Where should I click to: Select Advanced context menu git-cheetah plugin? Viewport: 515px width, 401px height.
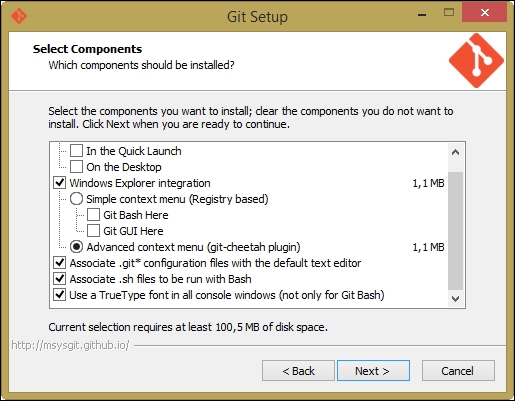76,247
